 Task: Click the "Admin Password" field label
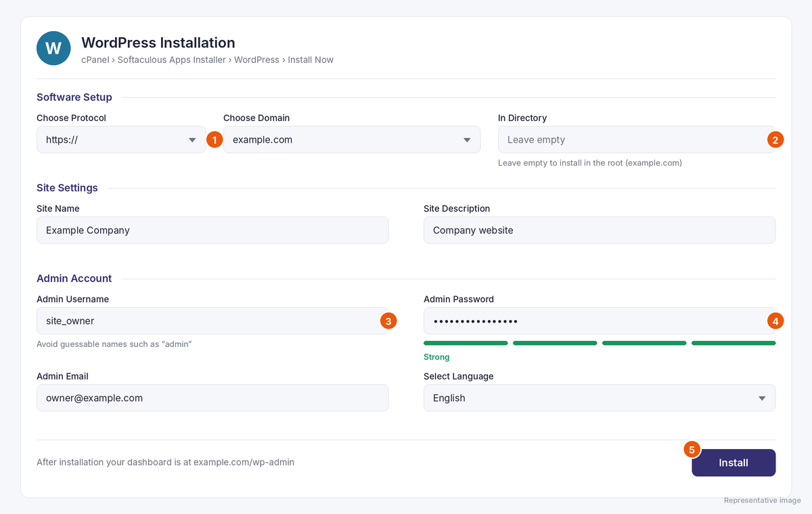click(x=459, y=299)
